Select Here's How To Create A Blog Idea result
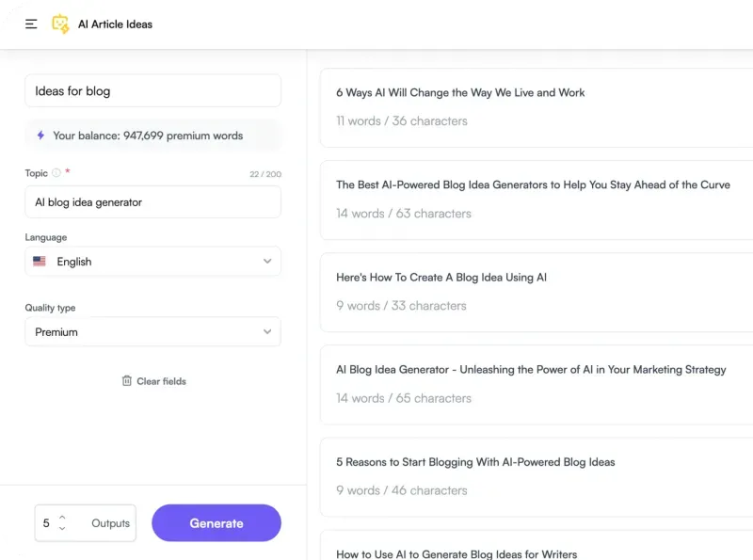Viewport: 753px width, 560px height. point(537,293)
